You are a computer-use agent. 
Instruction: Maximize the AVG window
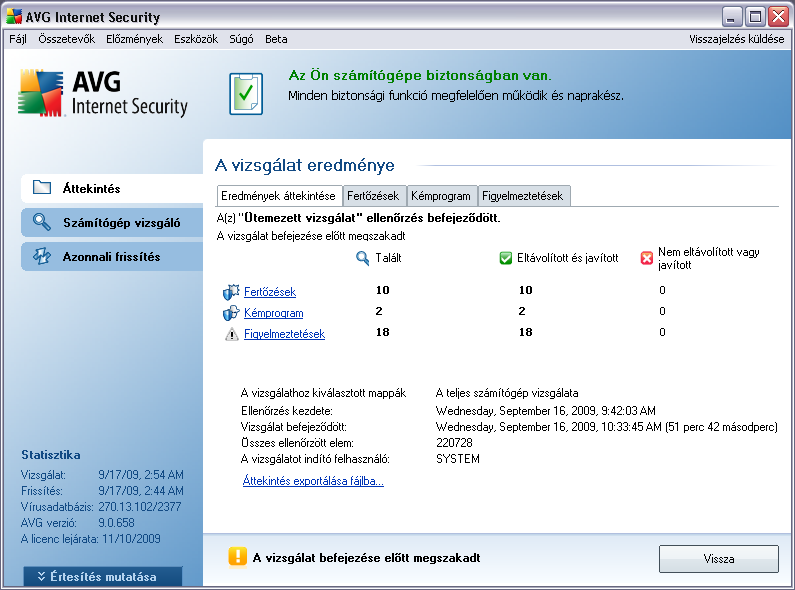(754, 17)
